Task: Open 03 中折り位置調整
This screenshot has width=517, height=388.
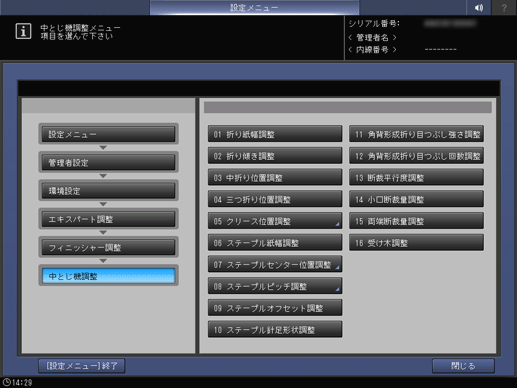Action: coord(275,177)
